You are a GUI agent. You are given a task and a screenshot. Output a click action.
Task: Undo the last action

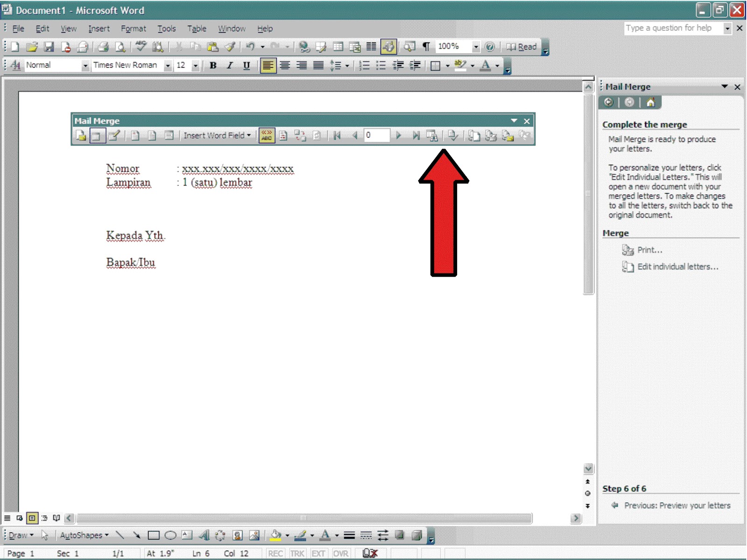click(251, 47)
